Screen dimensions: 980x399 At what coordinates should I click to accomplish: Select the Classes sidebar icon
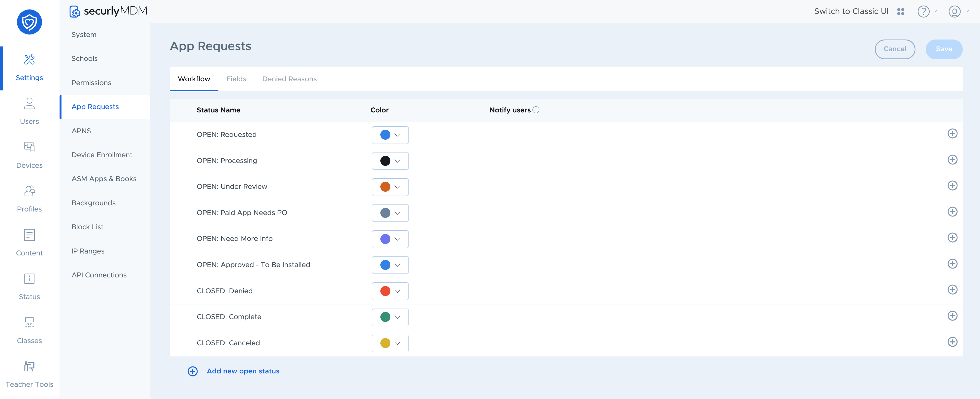[x=29, y=329]
